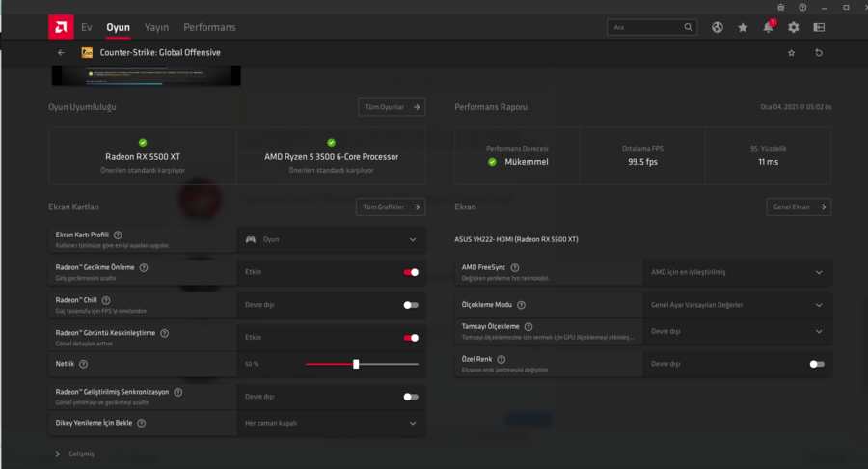Enable the Radeon Chill switch
868x469 pixels.
point(411,305)
